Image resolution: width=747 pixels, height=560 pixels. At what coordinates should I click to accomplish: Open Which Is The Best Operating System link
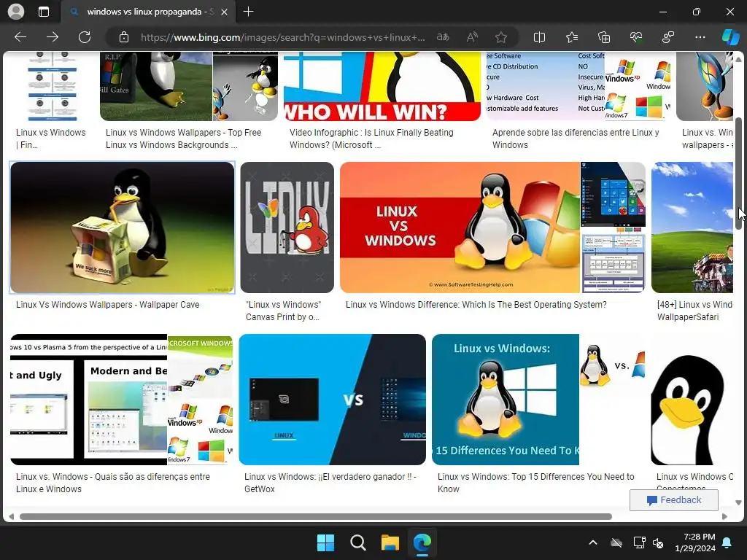tap(476, 305)
